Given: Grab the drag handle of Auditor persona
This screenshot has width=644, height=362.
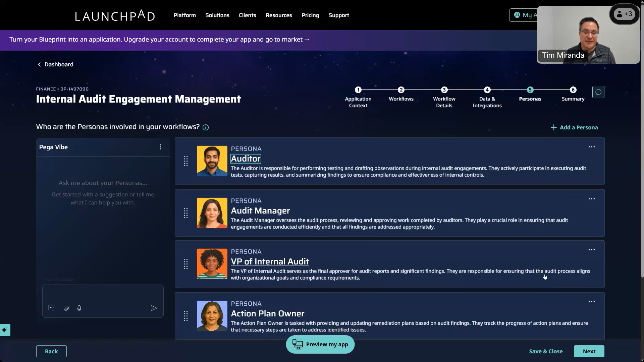Looking at the screenshot, I should coord(186,161).
